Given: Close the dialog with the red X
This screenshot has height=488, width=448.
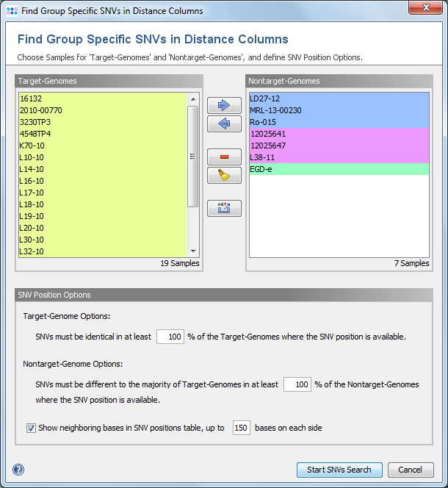Looking at the screenshot, I should click(x=427, y=11).
